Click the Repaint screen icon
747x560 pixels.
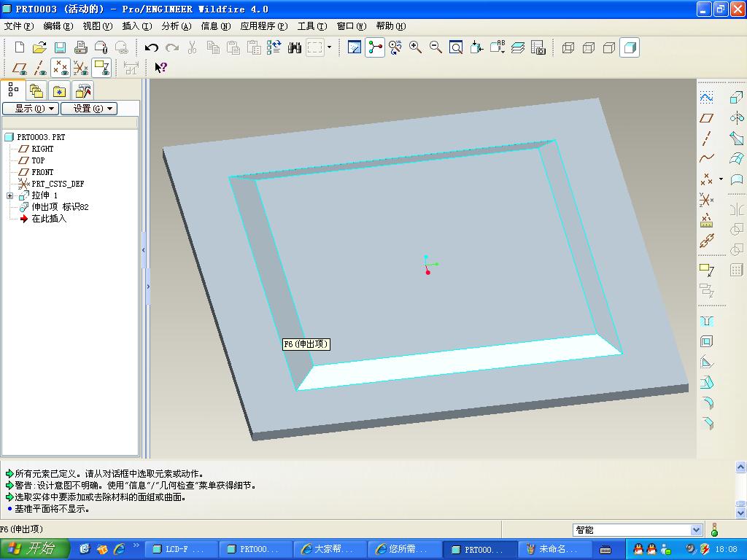355,47
